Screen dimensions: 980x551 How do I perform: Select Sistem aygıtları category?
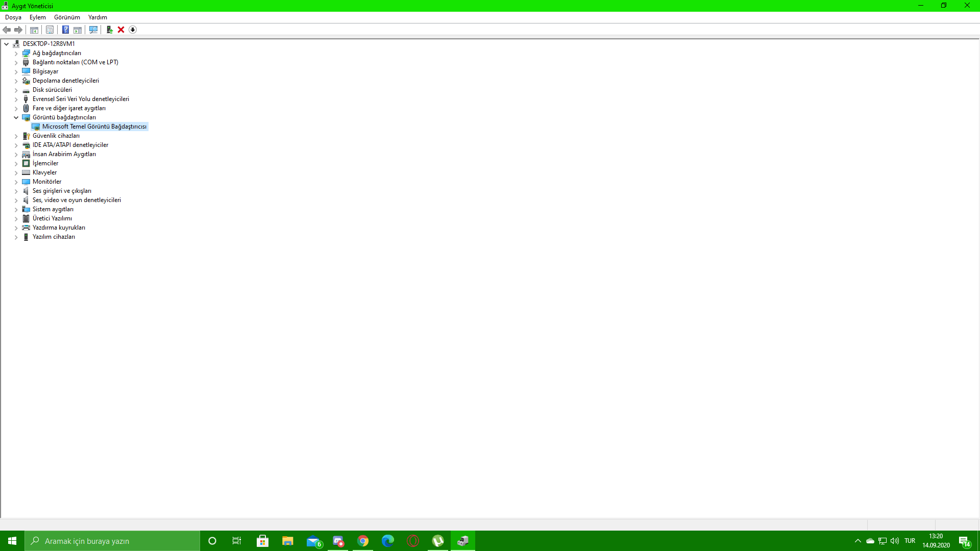tap(53, 209)
